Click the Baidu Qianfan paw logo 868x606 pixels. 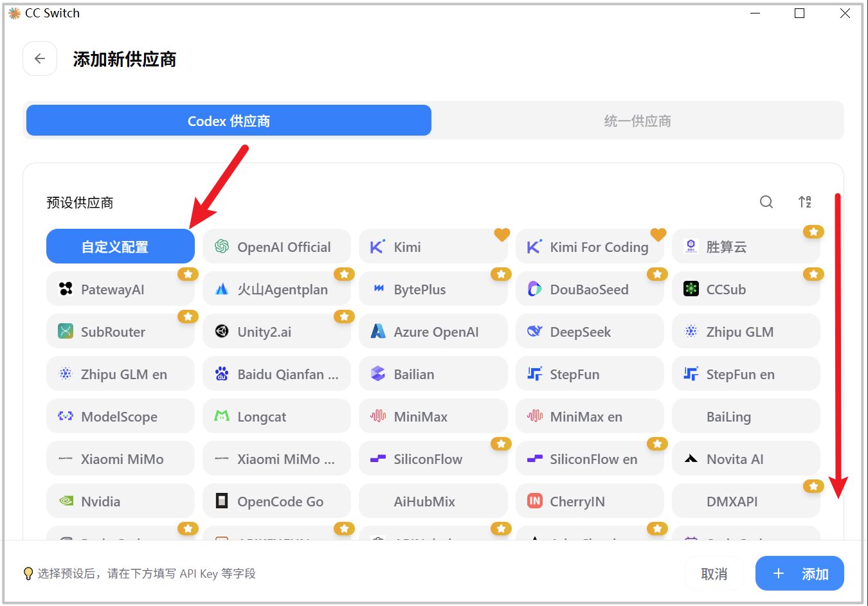coord(222,374)
